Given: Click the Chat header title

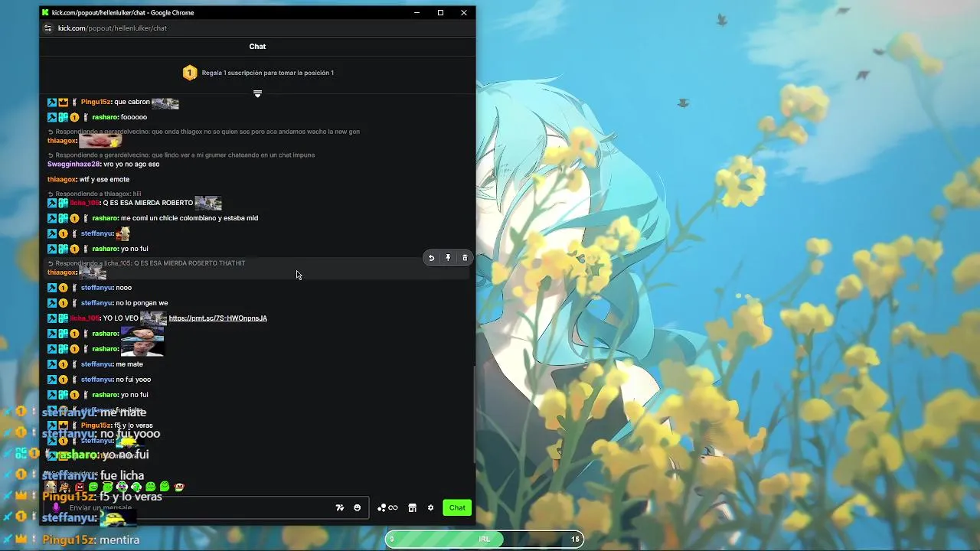Looking at the screenshot, I should (257, 47).
